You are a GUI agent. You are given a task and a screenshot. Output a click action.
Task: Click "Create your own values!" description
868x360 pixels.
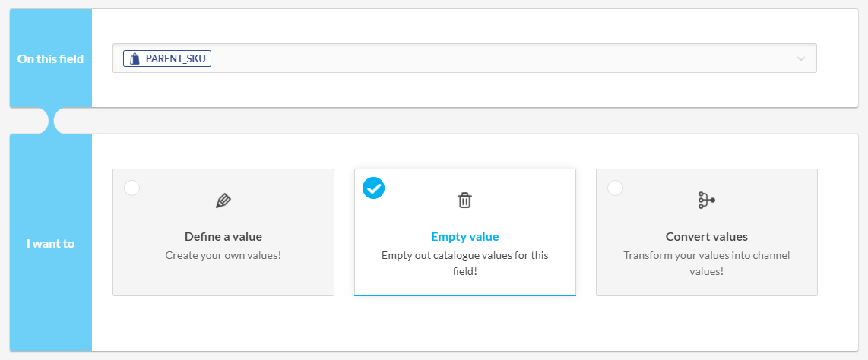click(223, 255)
